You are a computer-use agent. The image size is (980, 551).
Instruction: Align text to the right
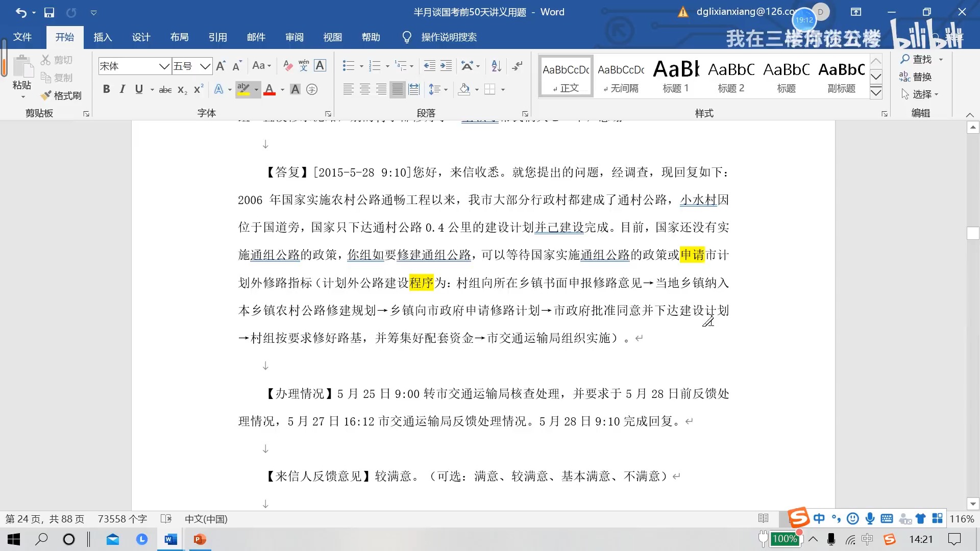point(381,89)
